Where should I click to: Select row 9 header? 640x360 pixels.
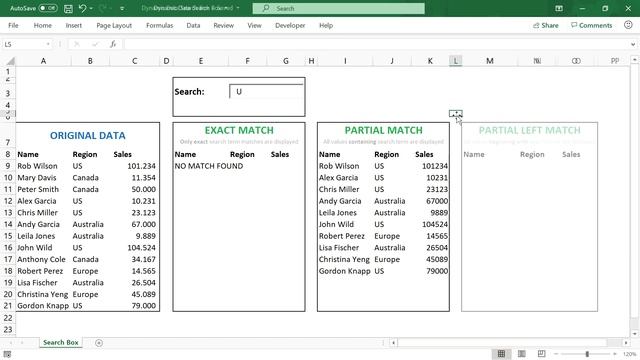(x=8, y=166)
